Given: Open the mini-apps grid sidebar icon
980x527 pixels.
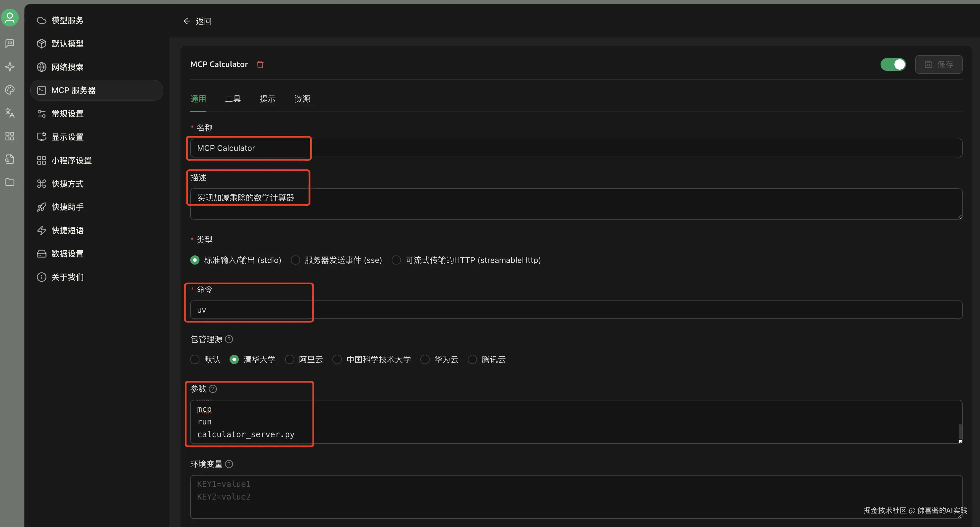Looking at the screenshot, I should pyautogui.click(x=10, y=136).
